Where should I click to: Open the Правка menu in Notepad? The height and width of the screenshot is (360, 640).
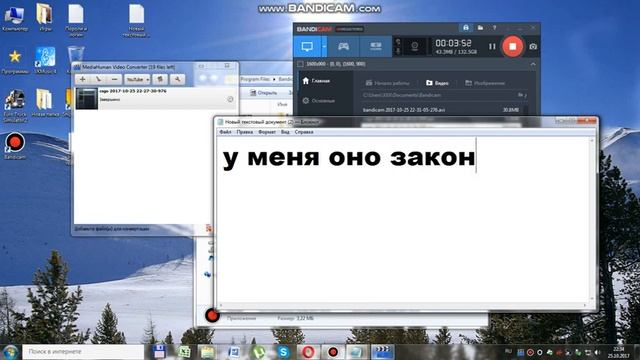244,132
